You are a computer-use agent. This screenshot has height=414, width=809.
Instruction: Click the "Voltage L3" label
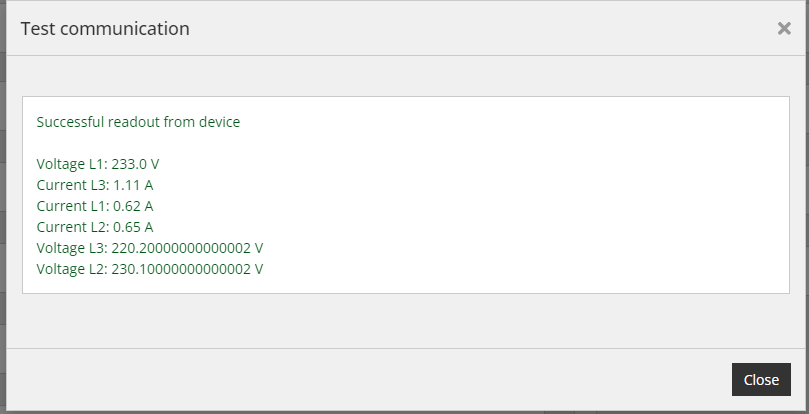pyautogui.click(x=72, y=248)
